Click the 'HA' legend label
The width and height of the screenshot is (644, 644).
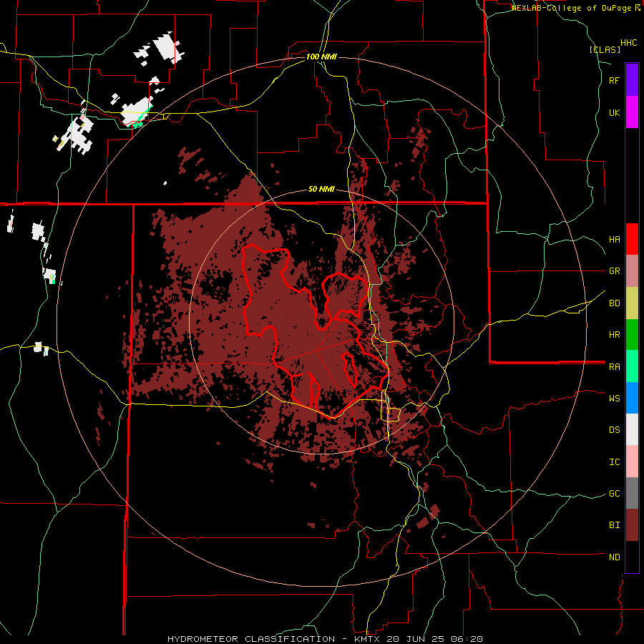[x=615, y=240]
